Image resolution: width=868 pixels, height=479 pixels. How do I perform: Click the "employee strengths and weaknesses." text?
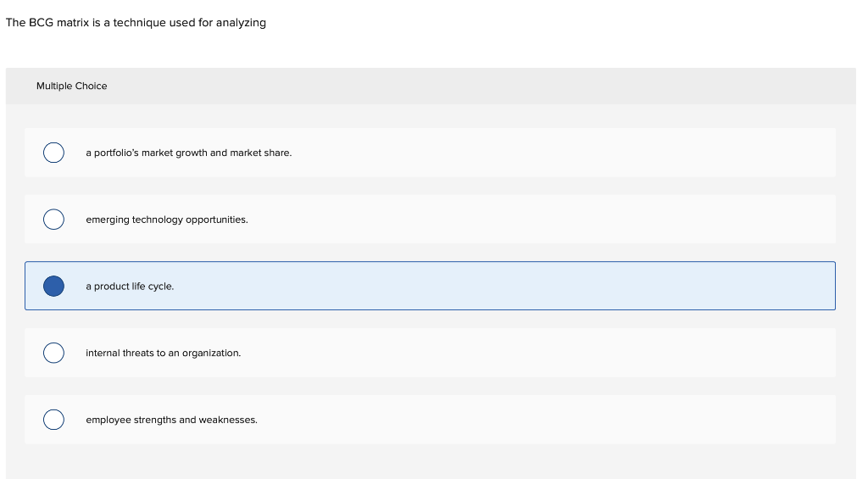[x=171, y=420]
